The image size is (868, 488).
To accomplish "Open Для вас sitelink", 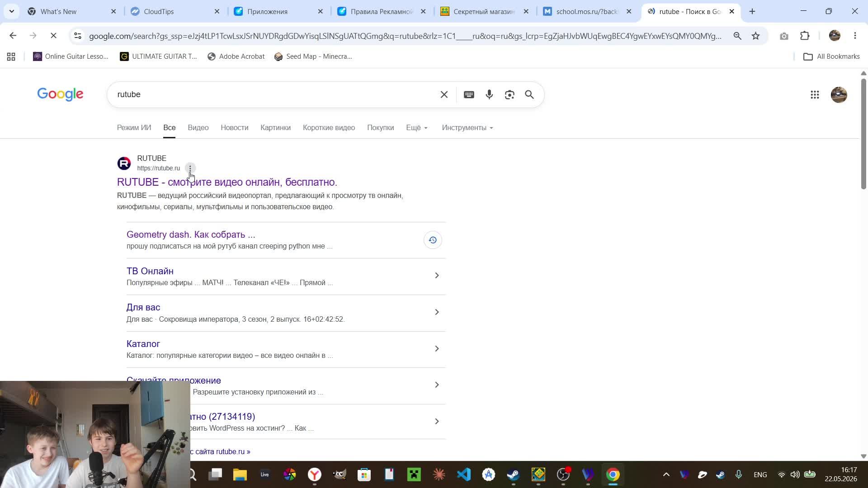I will tap(143, 307).
